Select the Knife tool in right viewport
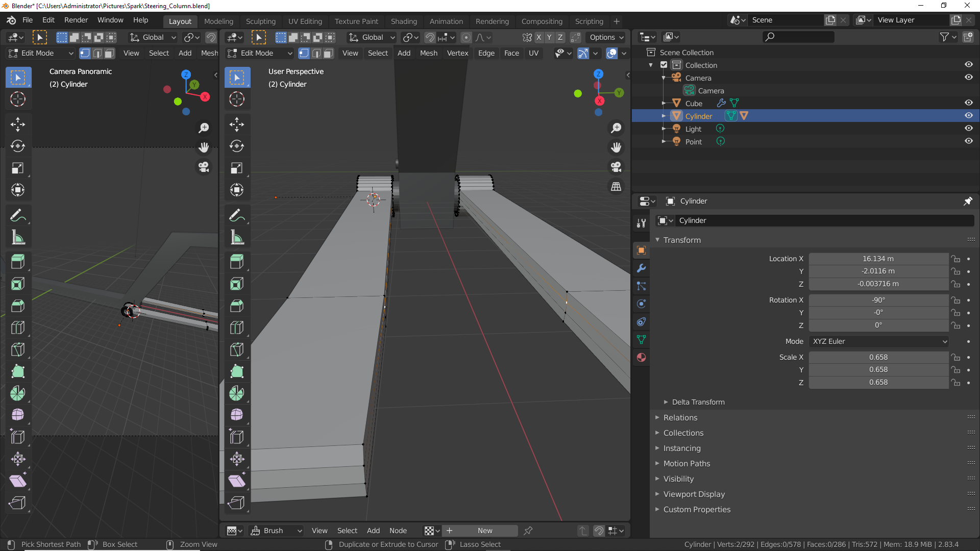This screenshot has width=980, height=551. [237, 349]
